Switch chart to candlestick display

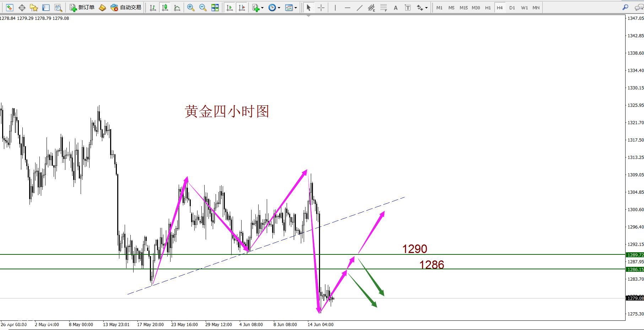coord(165,7)
